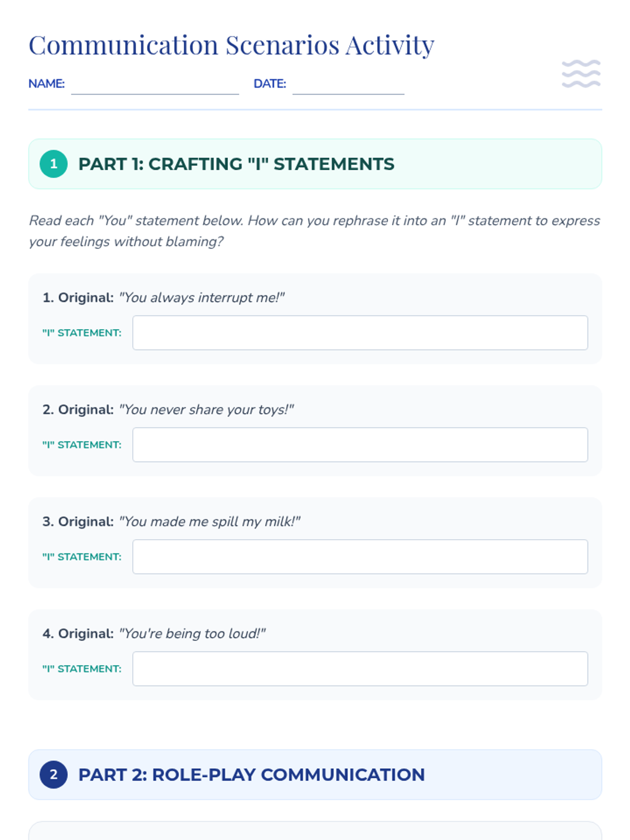Click the wavy lines logo icon
The image size is (630, 840).
point(581,73)
